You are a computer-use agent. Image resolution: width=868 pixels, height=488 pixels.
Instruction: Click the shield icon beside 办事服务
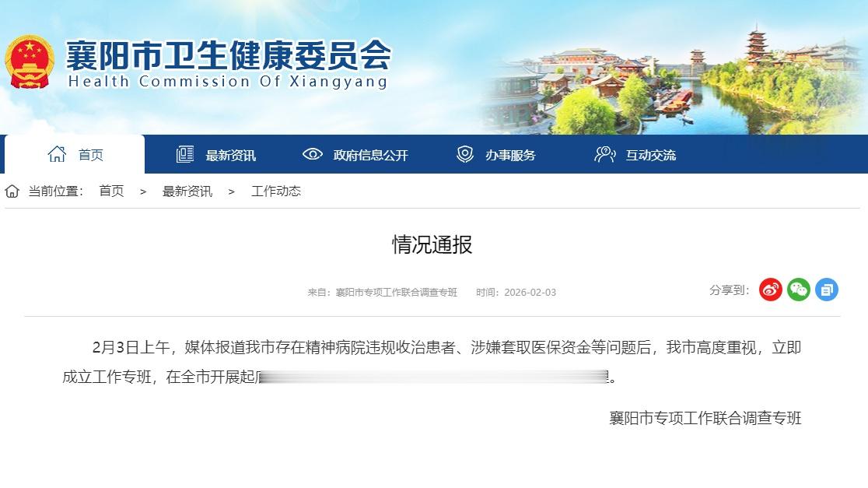(464, 153)
